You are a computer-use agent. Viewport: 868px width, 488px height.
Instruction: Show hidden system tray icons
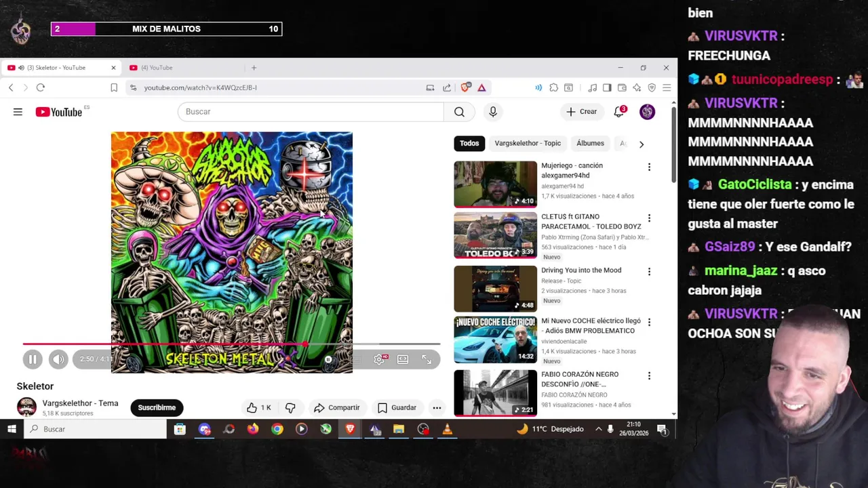598,429
